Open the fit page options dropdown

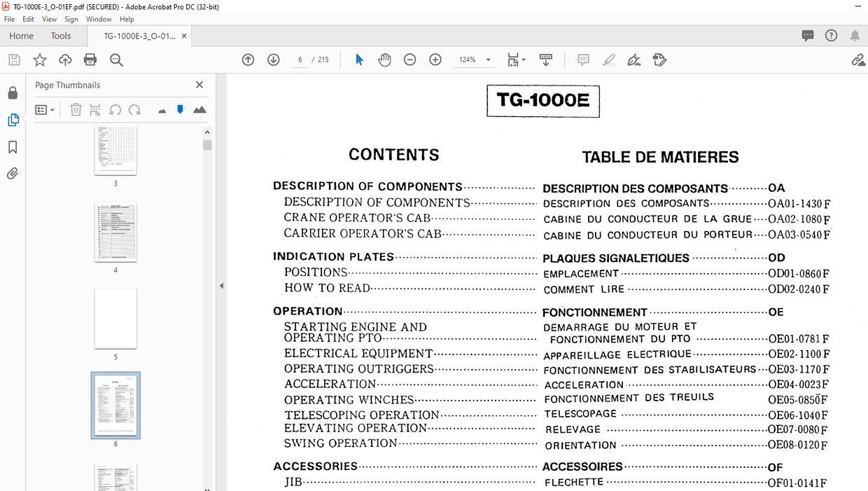click(516, 60)
